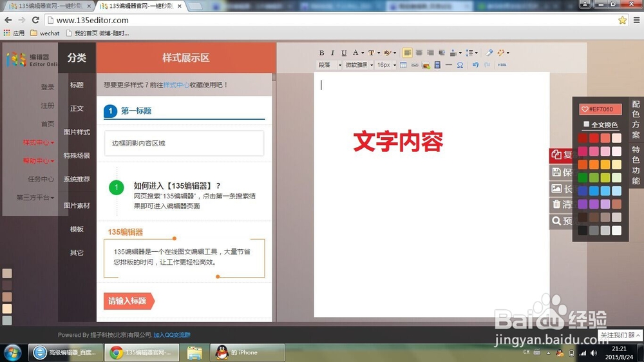Expand the paragraph spacing dropdown arrow
The height and width of the screenshot is (362, 644).
460,53
